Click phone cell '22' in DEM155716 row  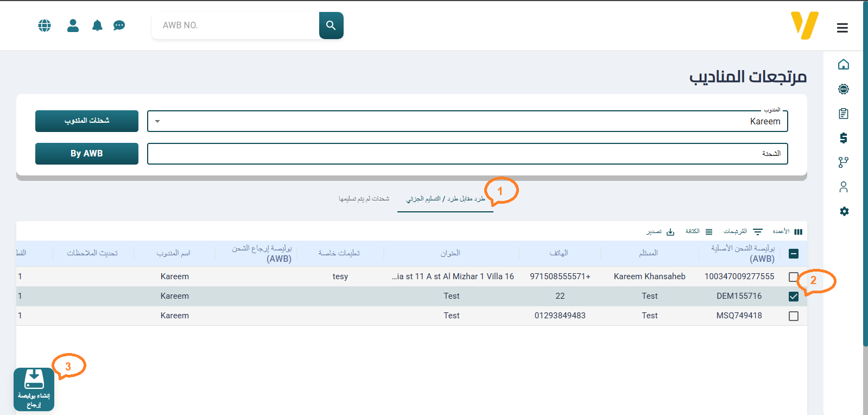pyautogui.click(x=560, y=296)
